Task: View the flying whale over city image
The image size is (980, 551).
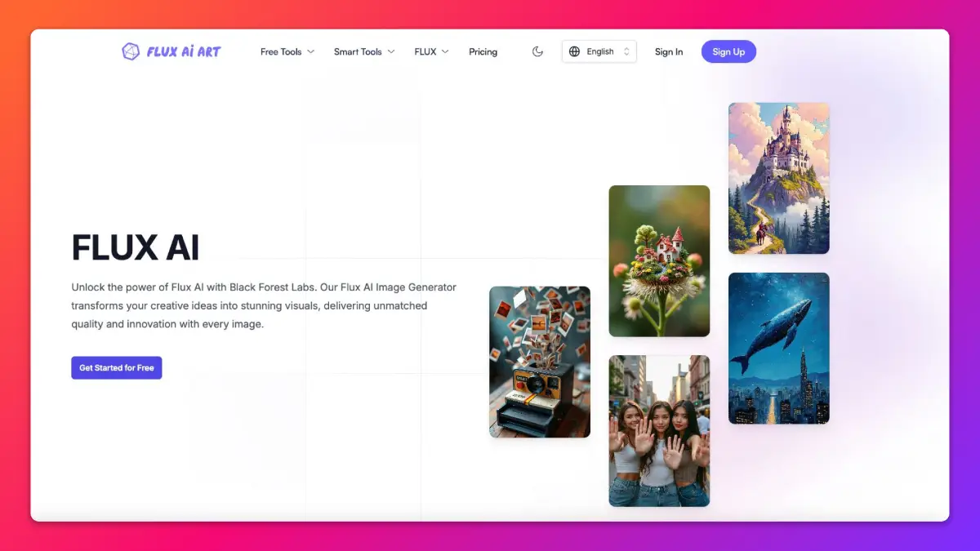Action: [x=778, y=348]
